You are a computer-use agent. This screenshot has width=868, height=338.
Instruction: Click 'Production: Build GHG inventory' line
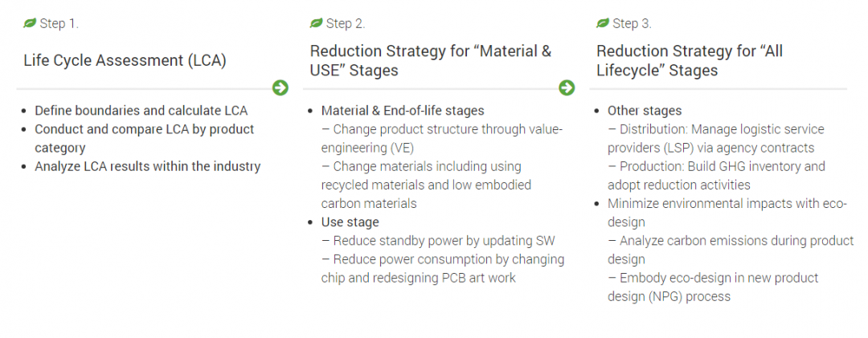click(x=716, y=166)
